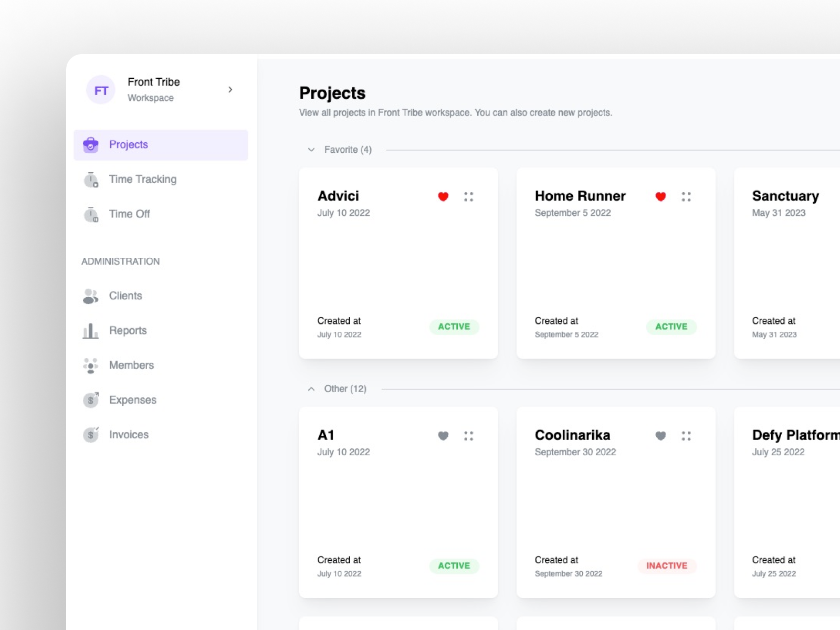The width and height of the screenshot is (840, 630).
Task: Open the Home Runner card options dots
Action: point(686,197)
